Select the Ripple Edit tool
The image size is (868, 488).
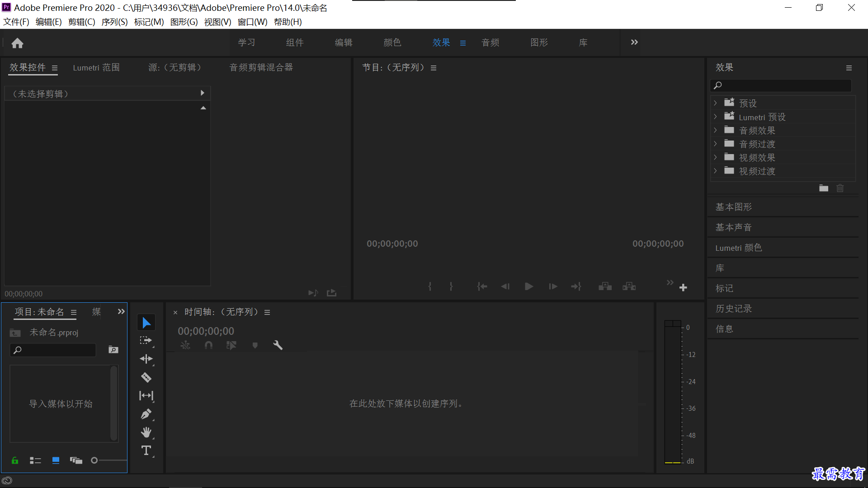click(x=146, y=359)
